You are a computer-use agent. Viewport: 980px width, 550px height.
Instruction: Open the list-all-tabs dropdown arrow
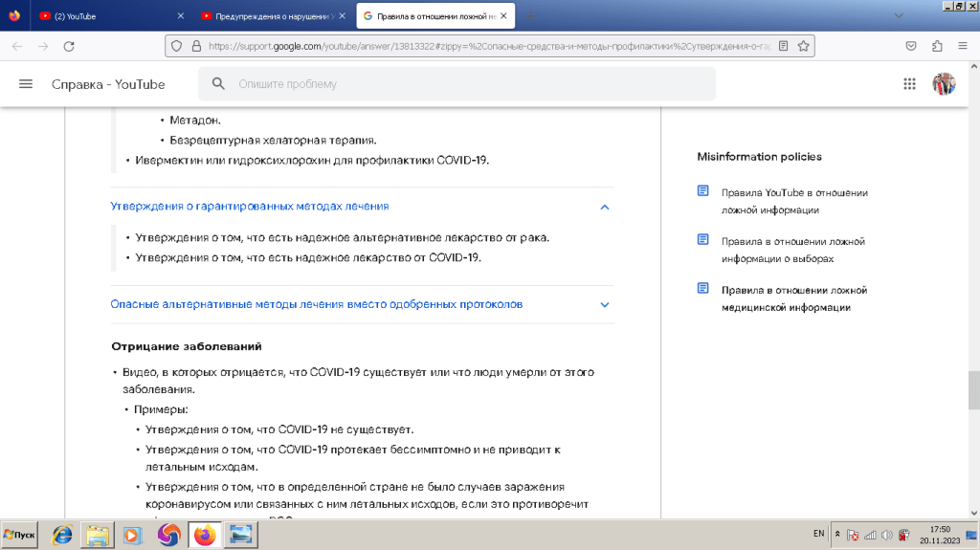(898, 16)
